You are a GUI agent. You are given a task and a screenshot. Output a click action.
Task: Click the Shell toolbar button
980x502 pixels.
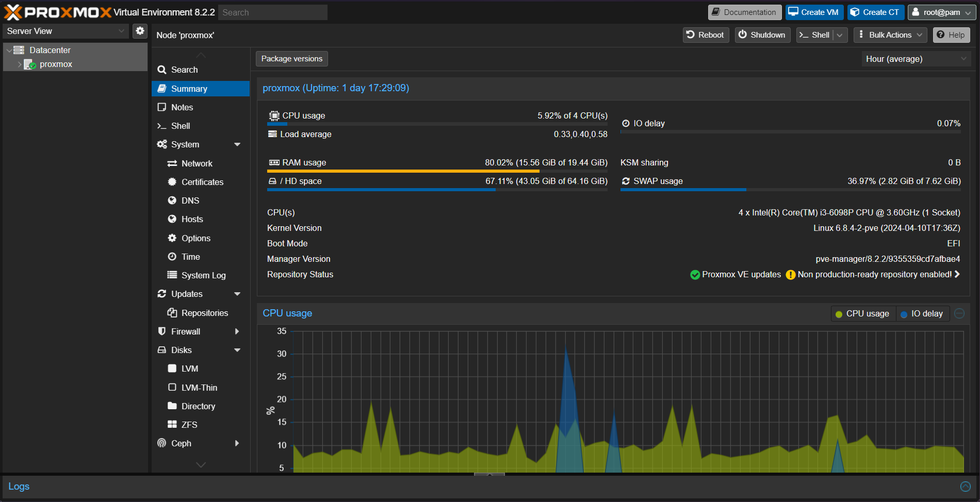coord(815,35)
